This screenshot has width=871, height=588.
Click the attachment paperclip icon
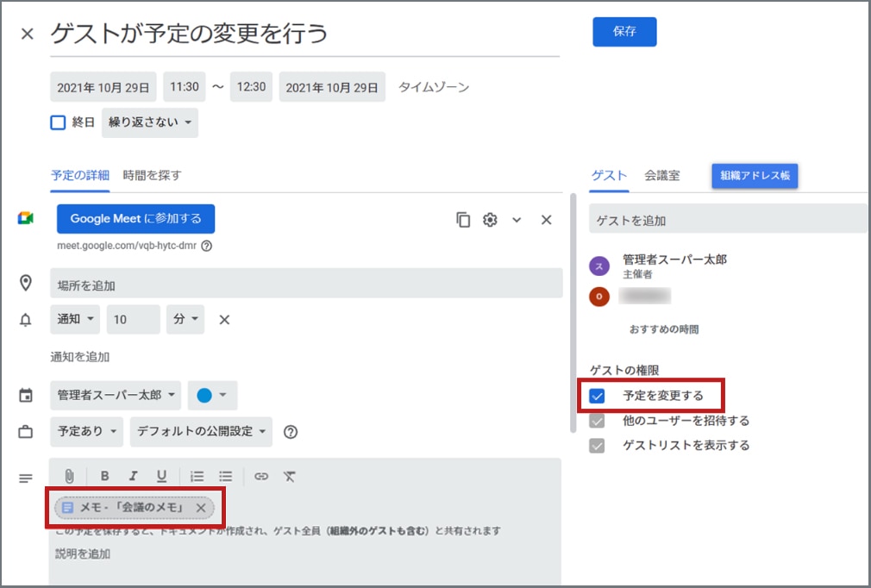70,475
